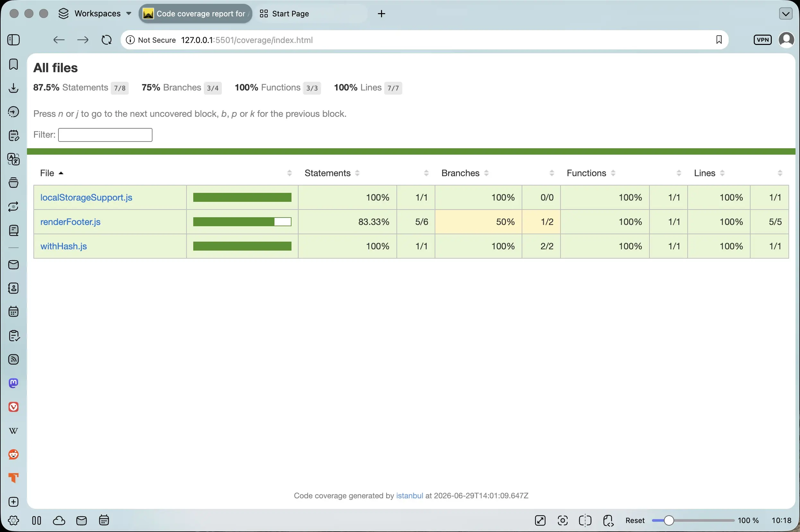Sort the table by Lines column
Image resolution: width=800 pixels, height=532 pixels.
pyautogui.click(x=709, y=173)
